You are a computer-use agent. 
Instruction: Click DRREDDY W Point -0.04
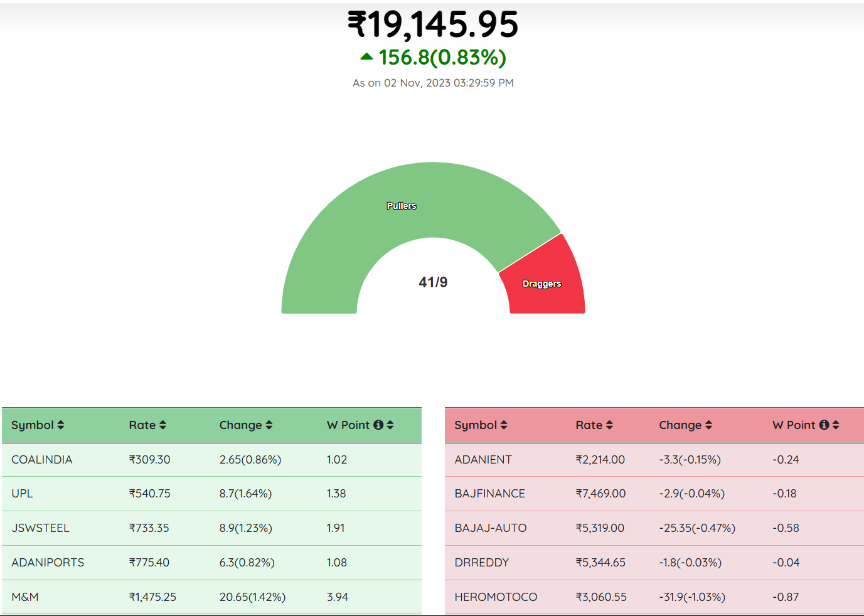pyautogui.click(x=786, y=563)
